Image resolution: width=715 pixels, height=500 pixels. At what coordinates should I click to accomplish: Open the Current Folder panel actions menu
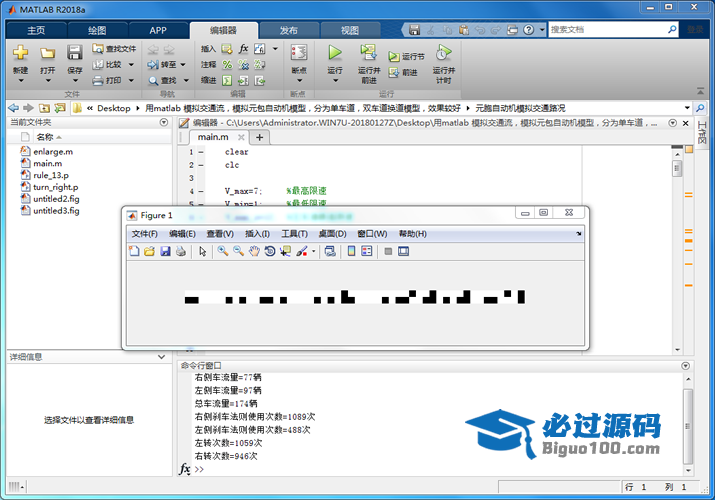pos(164,122)
